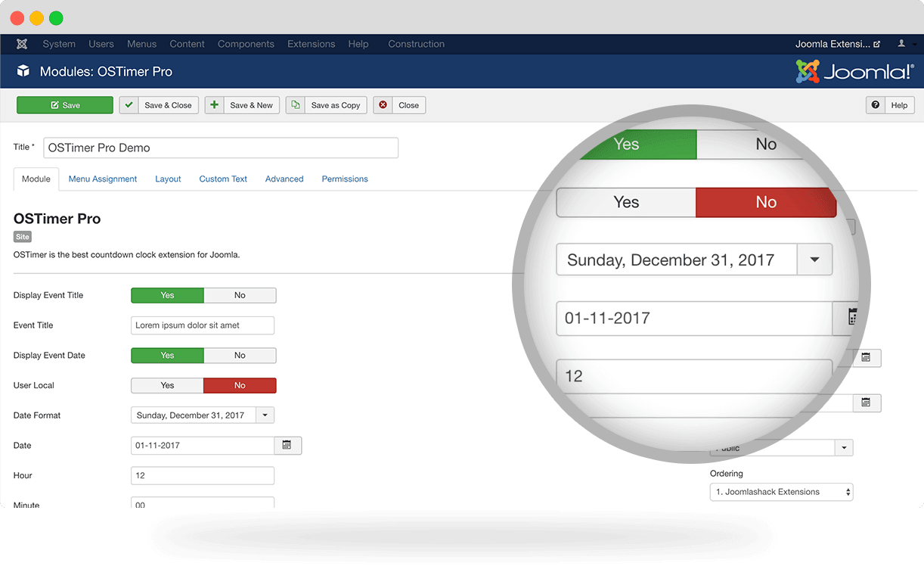Open the calendar picker icon next to Date

pos(287,445)
